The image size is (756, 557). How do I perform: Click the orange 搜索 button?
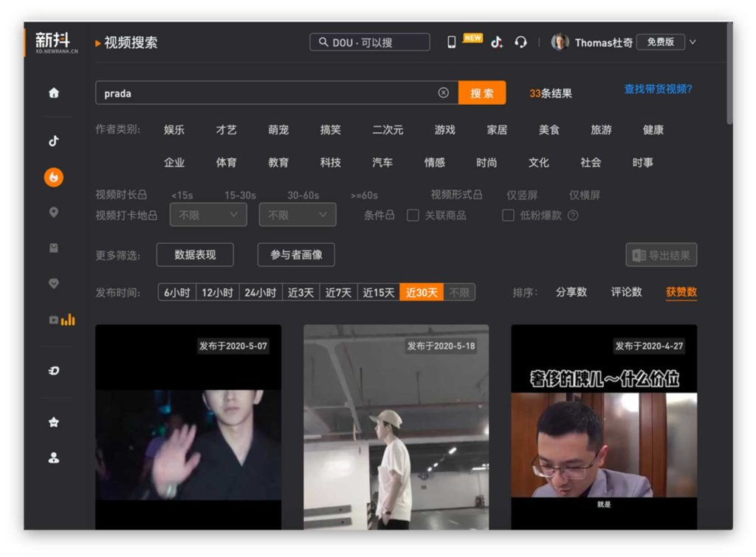(482, 92)
